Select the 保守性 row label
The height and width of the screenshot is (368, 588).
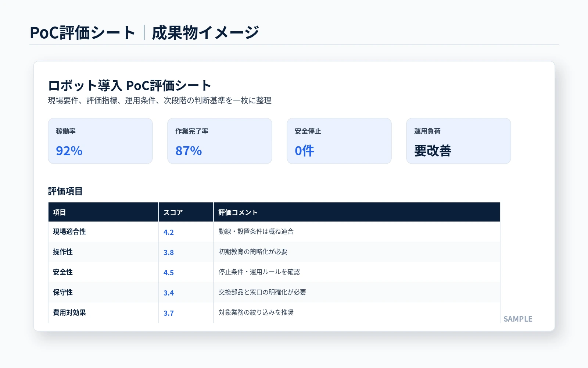[63, 292]
